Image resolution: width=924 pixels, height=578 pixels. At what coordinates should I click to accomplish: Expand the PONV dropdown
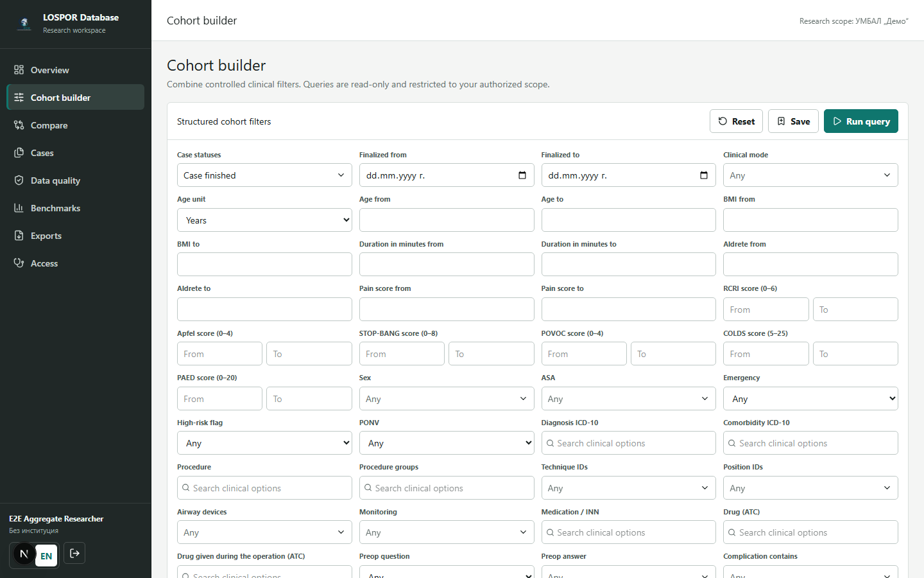pyautogui.click(x=447, y=443)
